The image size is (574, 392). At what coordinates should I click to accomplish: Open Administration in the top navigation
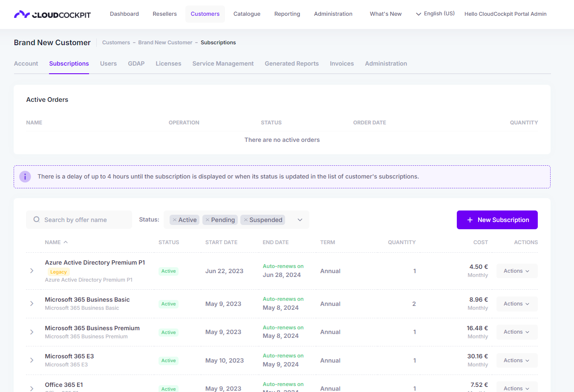coord(333,14)
